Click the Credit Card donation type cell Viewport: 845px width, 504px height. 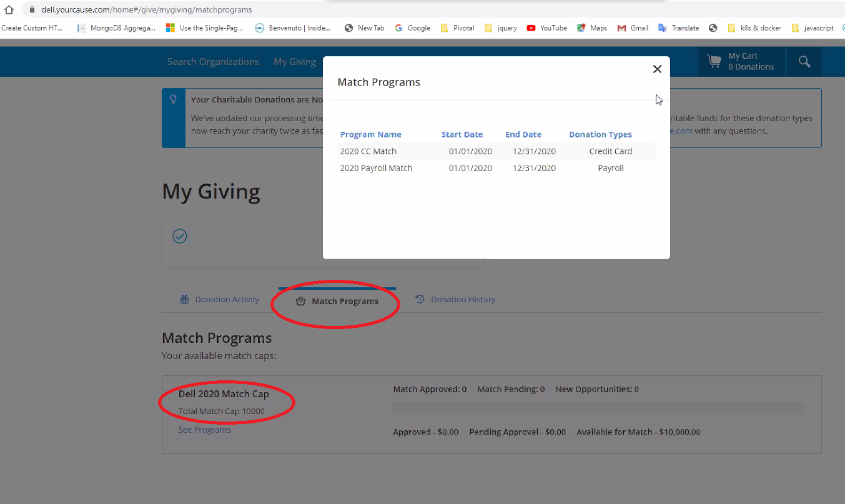coord(611,151)
